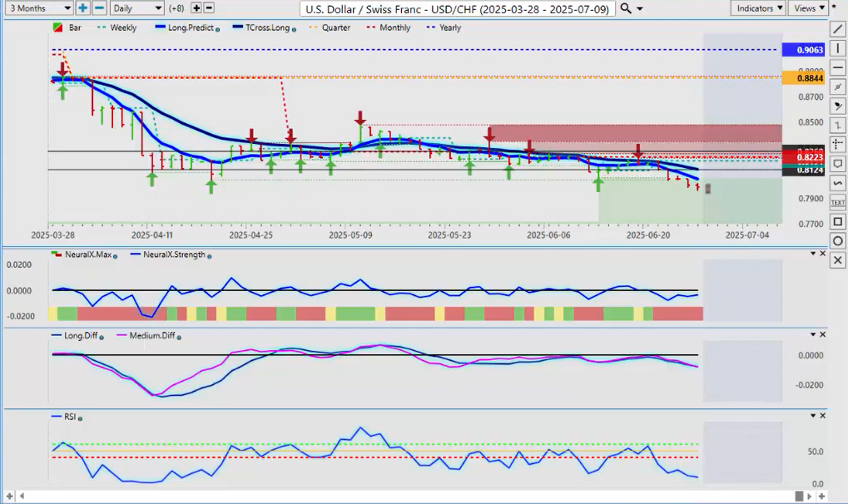Select the callout comment tool
Screen dimensions: 848x504
coord(837,164)
